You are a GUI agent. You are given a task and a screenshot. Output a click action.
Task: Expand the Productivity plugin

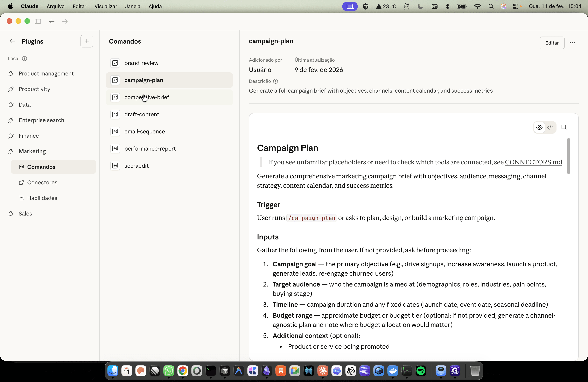click(x=49, y=89)
